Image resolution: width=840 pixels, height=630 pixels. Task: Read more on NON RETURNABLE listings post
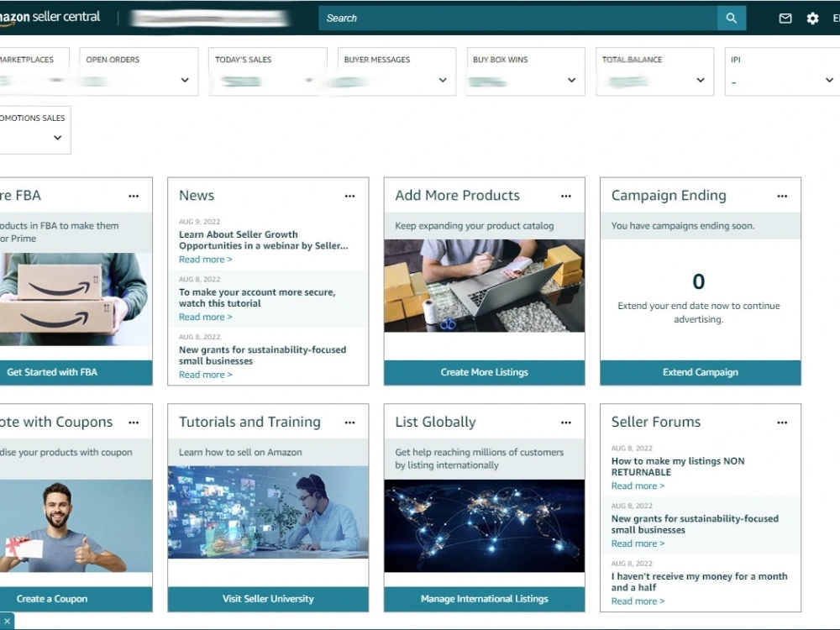638,486
